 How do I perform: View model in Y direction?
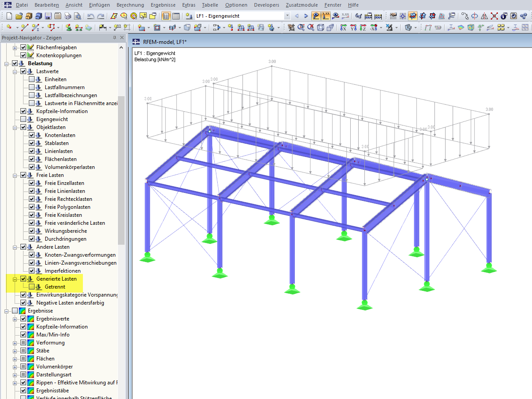[x=353, y=27]
